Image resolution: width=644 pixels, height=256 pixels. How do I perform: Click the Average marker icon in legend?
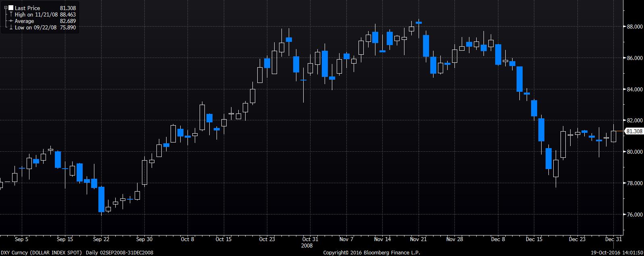pos(11,21)
